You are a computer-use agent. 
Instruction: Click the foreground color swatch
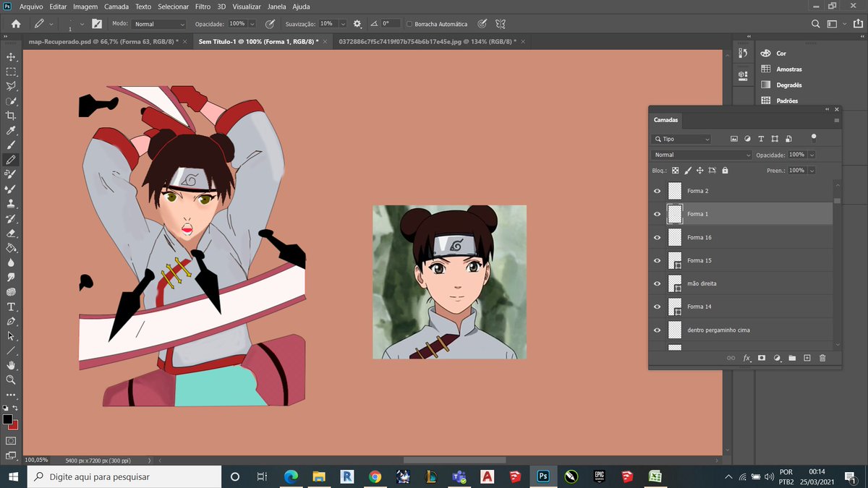[7, 419]
